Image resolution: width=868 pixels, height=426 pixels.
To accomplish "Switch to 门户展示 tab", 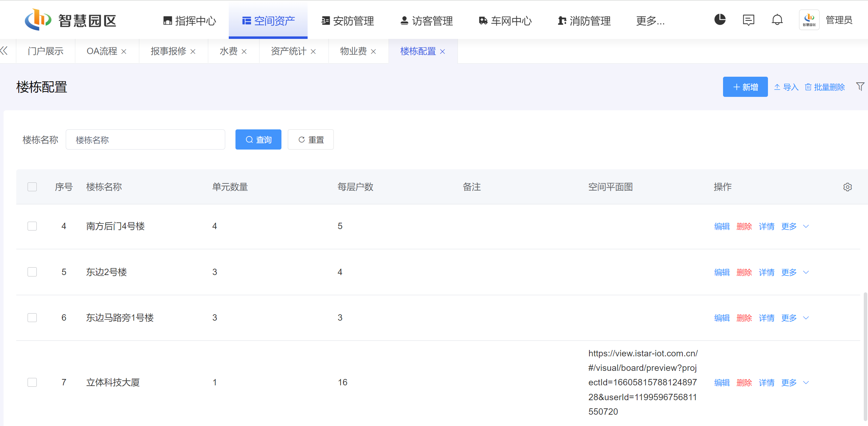I will pyautogui.click(x=46, y=51).
